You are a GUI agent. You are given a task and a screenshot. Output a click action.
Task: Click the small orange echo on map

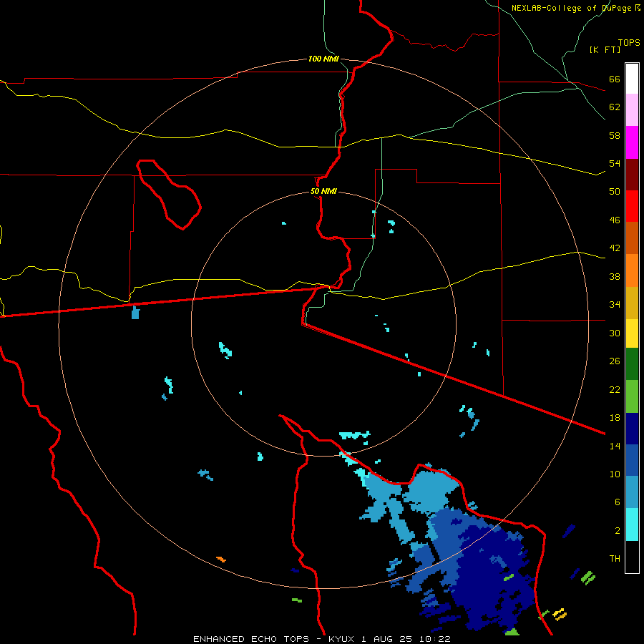(221, 559)
